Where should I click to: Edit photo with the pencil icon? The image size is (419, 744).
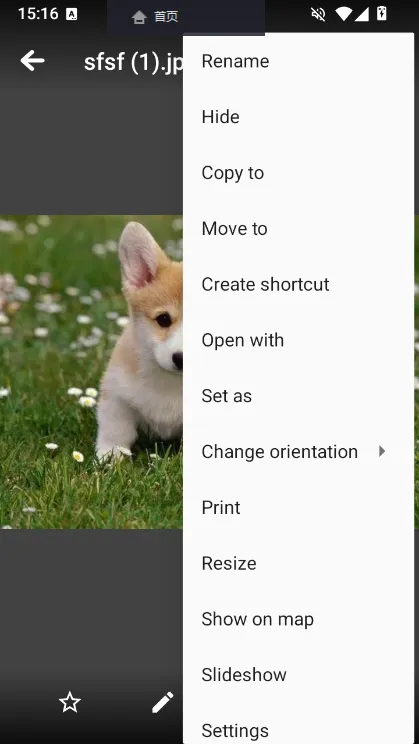162,702
